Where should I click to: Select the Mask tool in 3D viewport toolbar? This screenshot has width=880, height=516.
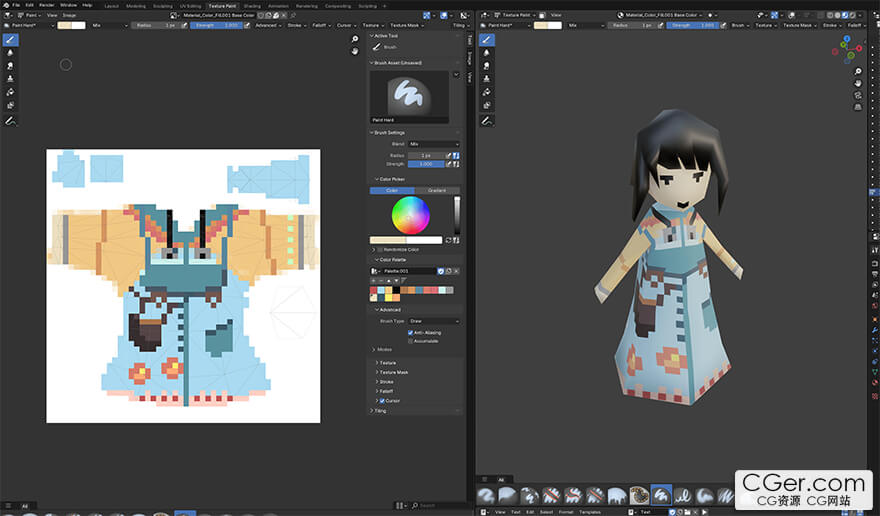coord(487,104)
